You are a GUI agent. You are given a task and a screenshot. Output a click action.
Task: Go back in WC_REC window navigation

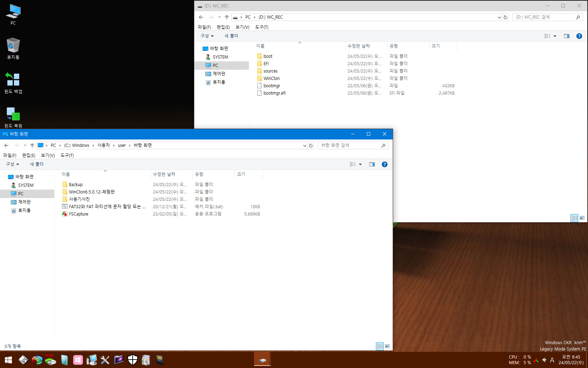[x=201, y=17]
